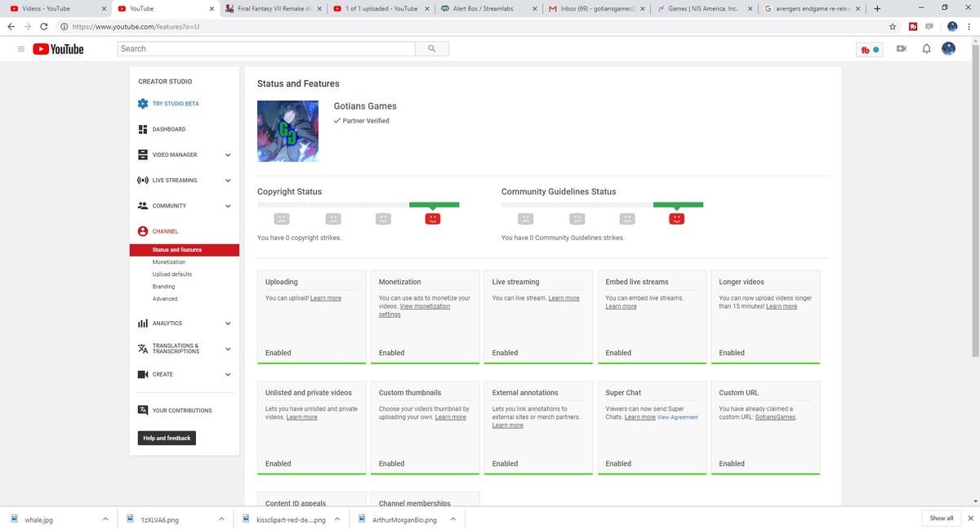The height and width of the screenshot is (531, 980).
Task: Click the Analytics sidebar icon
Action: [143, 324]
